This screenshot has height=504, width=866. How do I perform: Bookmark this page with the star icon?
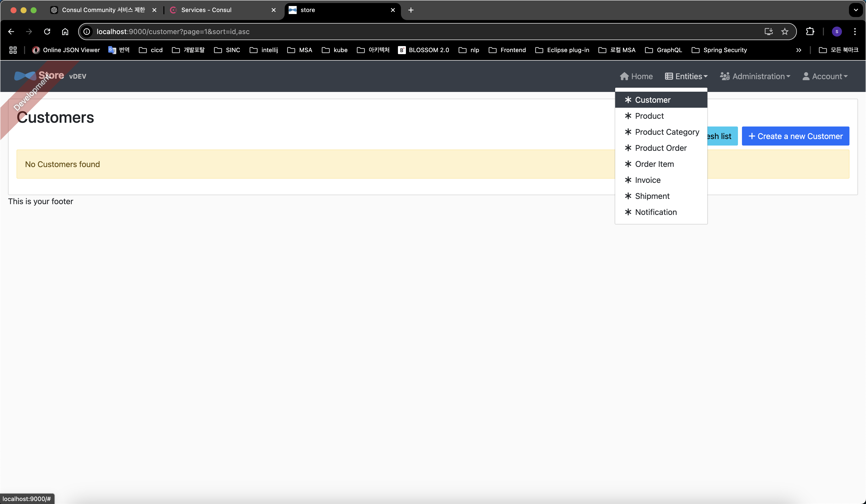point(785,32)
